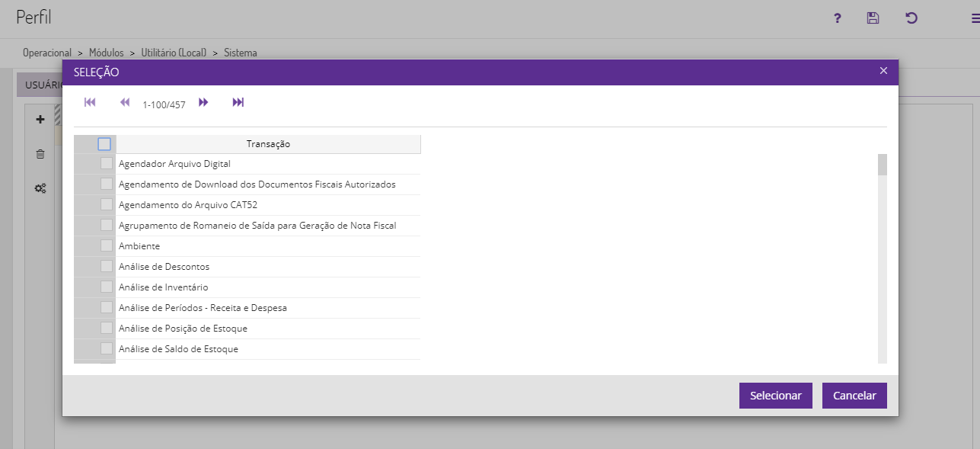Close the Seleção dialog

click(x=883, y=71)
